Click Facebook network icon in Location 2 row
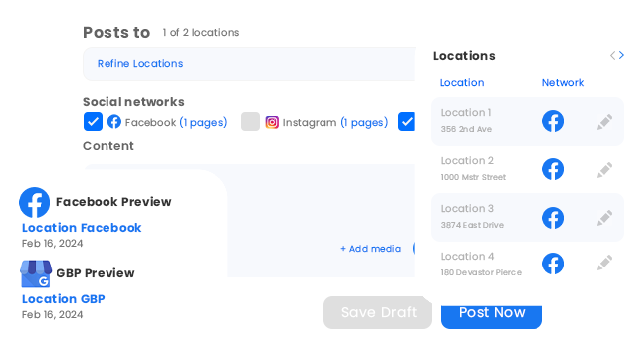 coord(553,169)
